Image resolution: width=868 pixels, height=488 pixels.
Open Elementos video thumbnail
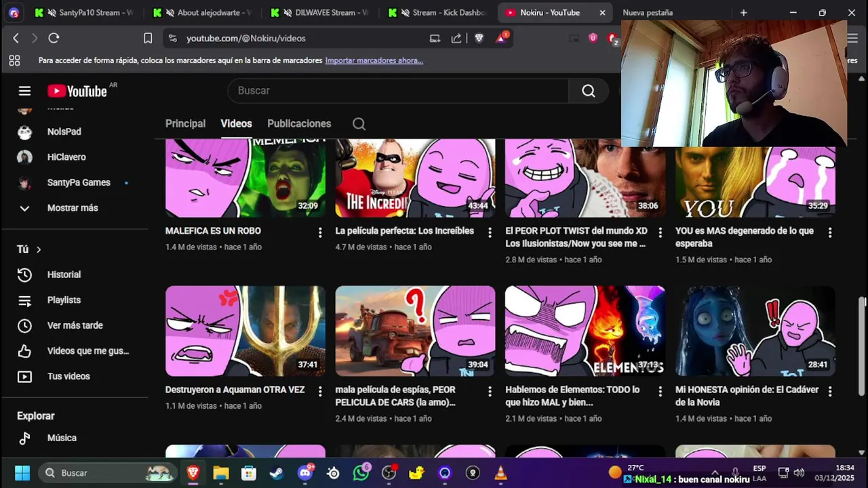pos(585,331)
